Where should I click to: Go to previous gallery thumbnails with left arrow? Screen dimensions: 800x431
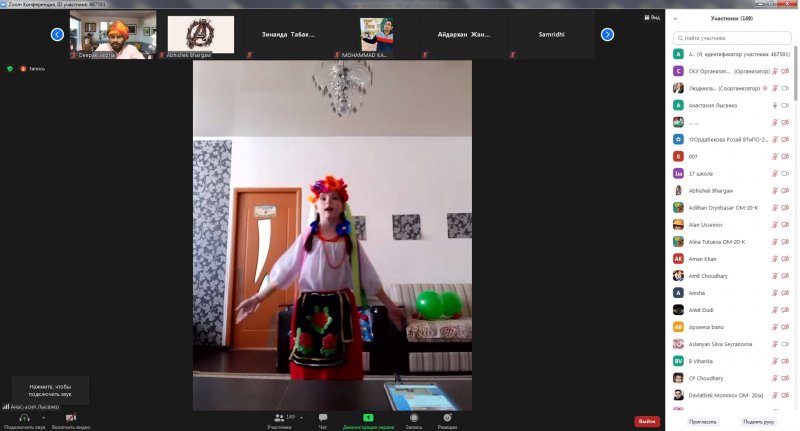click(57, 34)
